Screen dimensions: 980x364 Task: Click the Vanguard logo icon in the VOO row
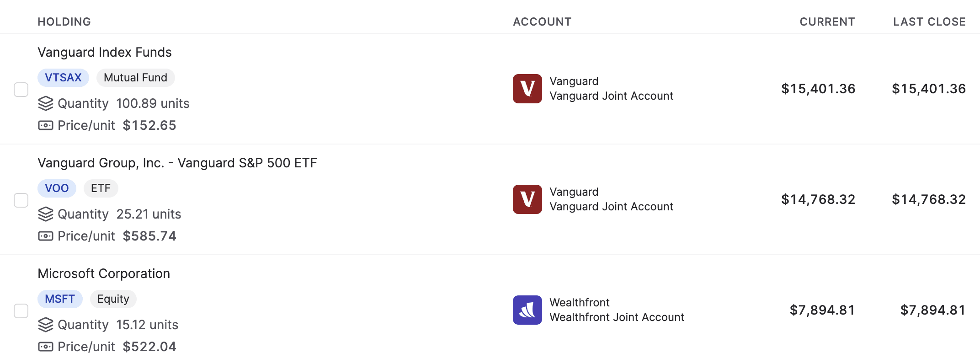[x=527, y=199]
